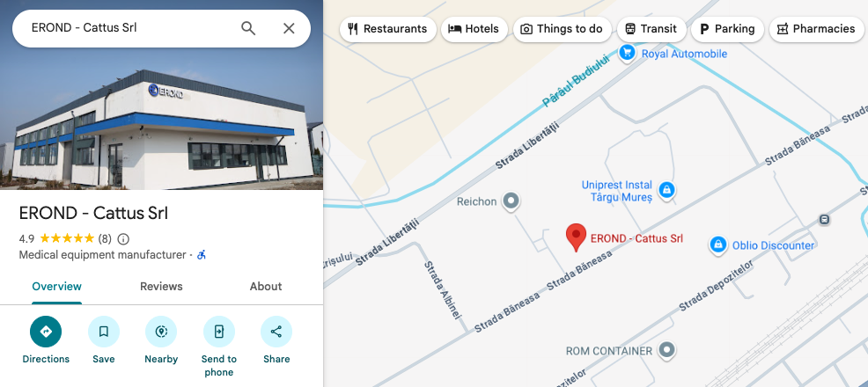The width and height of the screenshot is (868, 387).
Task: Click the search magnifier icon
Action: click(x=248, y=28)
